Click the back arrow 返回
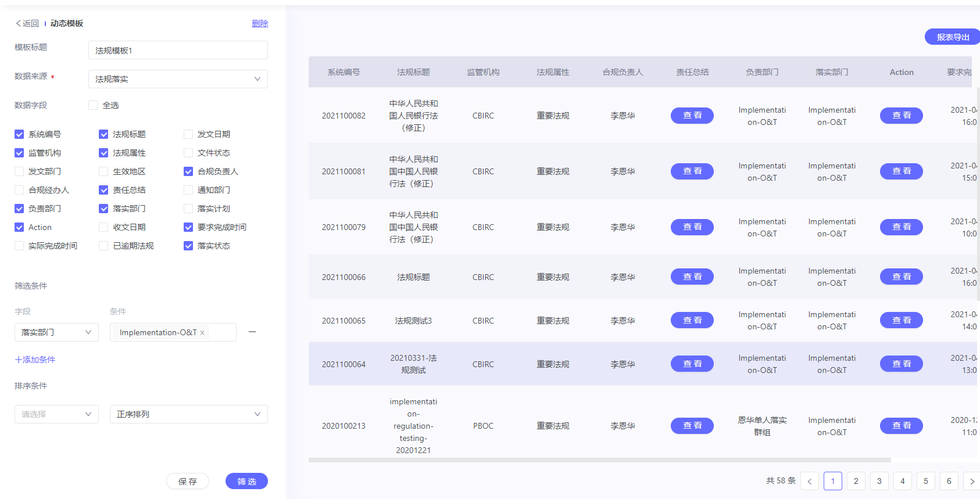 click(x=27, y=23)
